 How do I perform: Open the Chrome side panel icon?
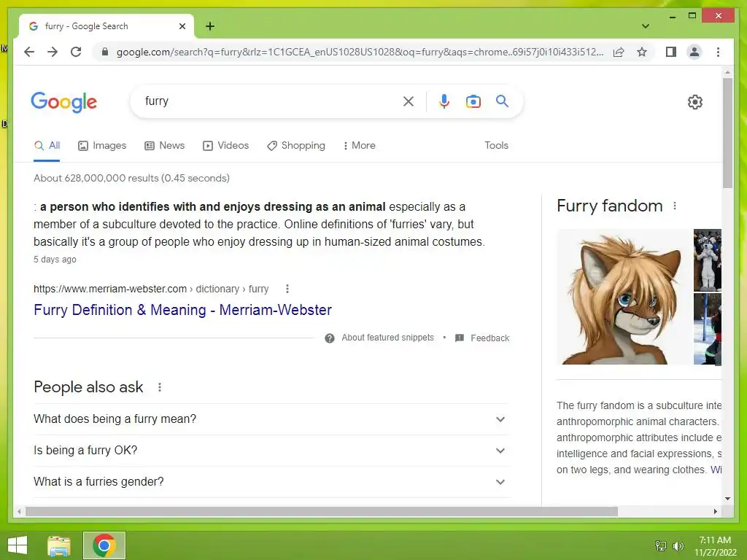(x=671, y=52)
